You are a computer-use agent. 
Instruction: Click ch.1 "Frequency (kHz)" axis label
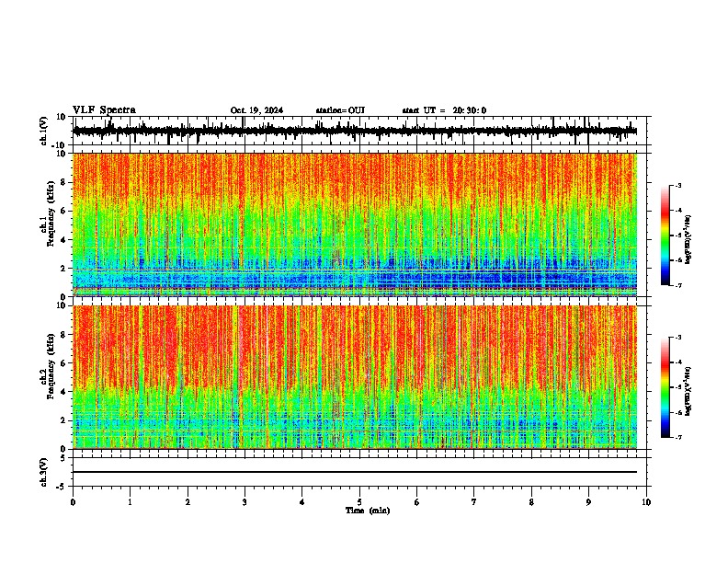(51, 213)
